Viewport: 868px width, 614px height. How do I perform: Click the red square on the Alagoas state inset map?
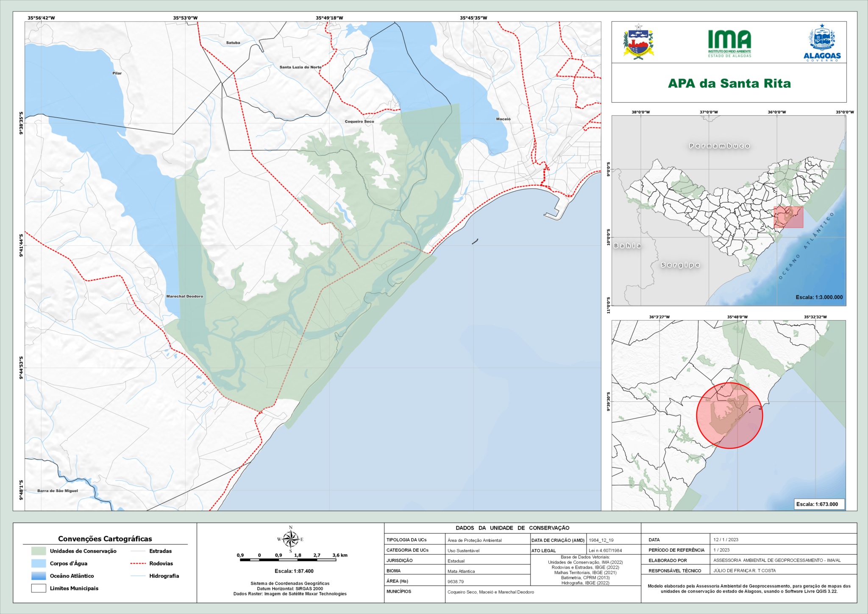coord(788,217)
